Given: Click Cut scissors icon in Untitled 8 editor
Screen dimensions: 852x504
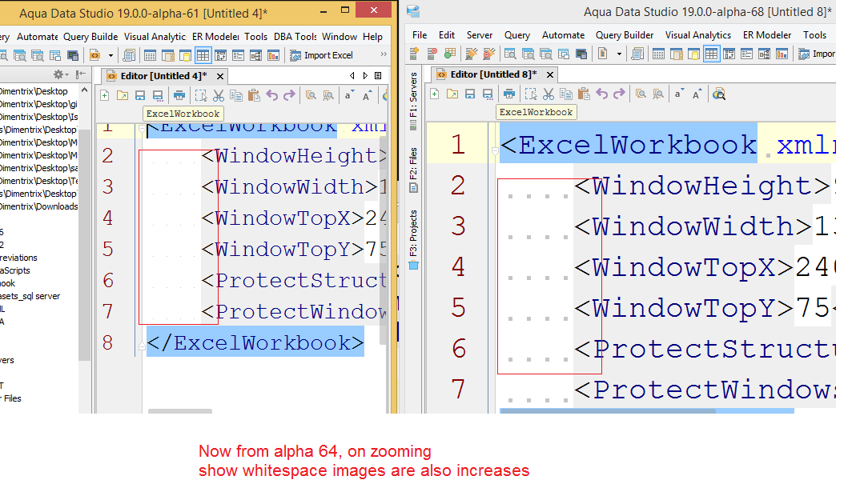Looking at the screenshot, I should (x=549, y=94).
